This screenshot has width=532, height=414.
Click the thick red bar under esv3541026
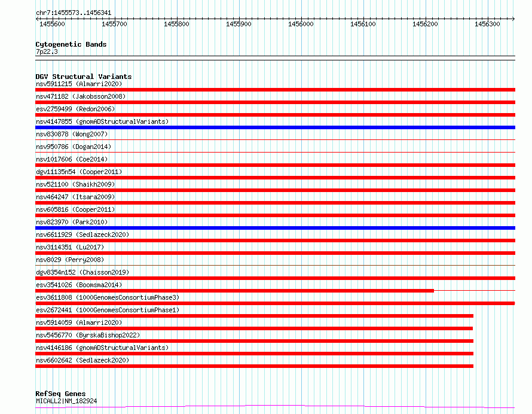(234, 291)
